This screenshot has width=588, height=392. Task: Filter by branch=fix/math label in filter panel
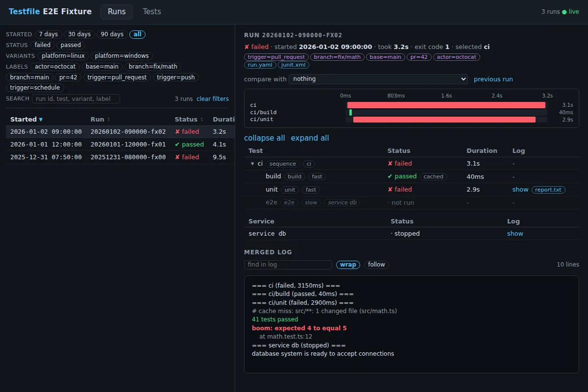pos(153,67)
